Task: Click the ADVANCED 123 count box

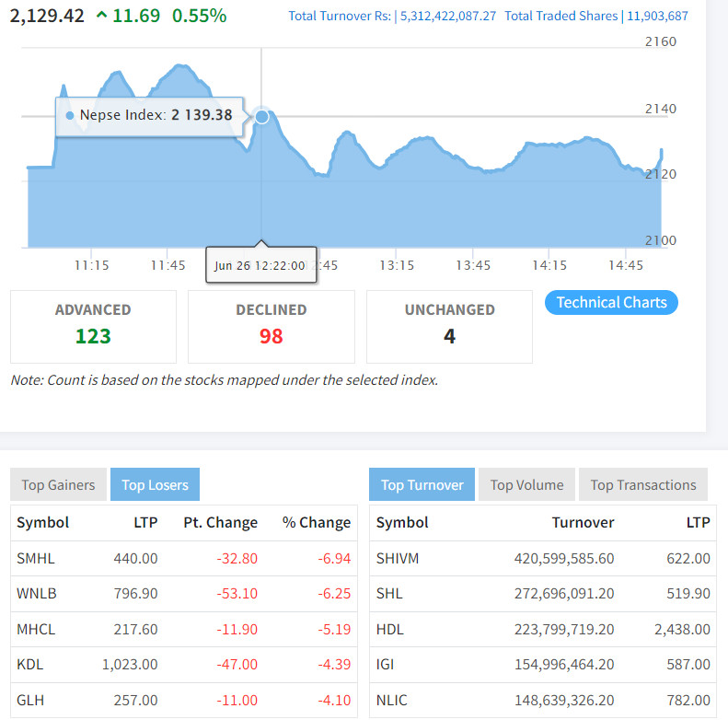Action: [x=93, y=327]
